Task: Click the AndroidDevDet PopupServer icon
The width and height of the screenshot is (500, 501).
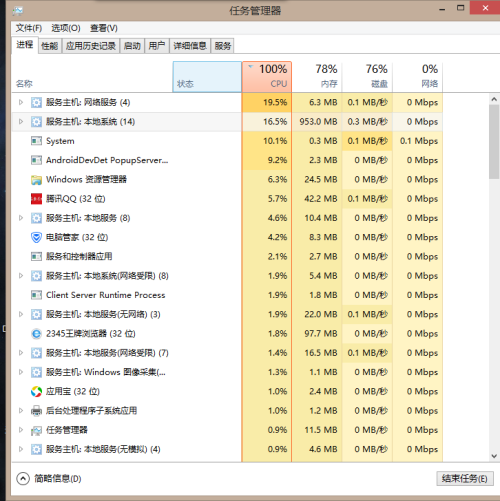Action: 36,160
